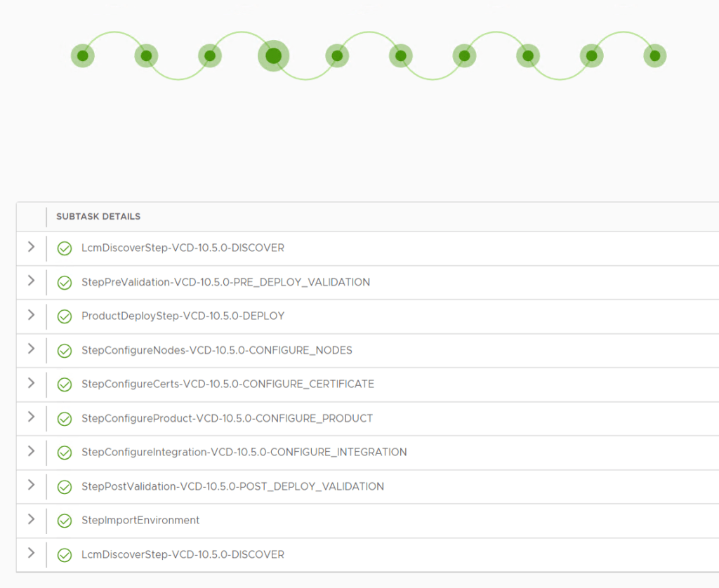Click the check icon beside StepConfigureProduct

click(65, 419)
